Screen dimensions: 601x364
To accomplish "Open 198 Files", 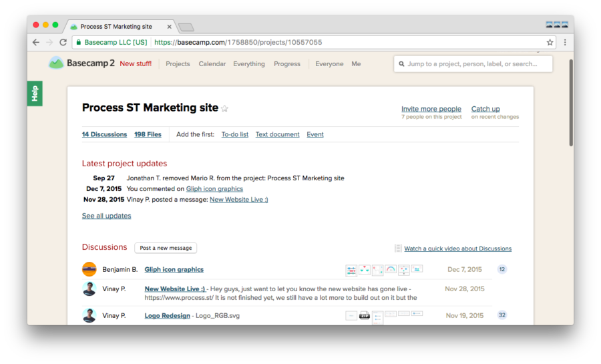I will point(148,134).
